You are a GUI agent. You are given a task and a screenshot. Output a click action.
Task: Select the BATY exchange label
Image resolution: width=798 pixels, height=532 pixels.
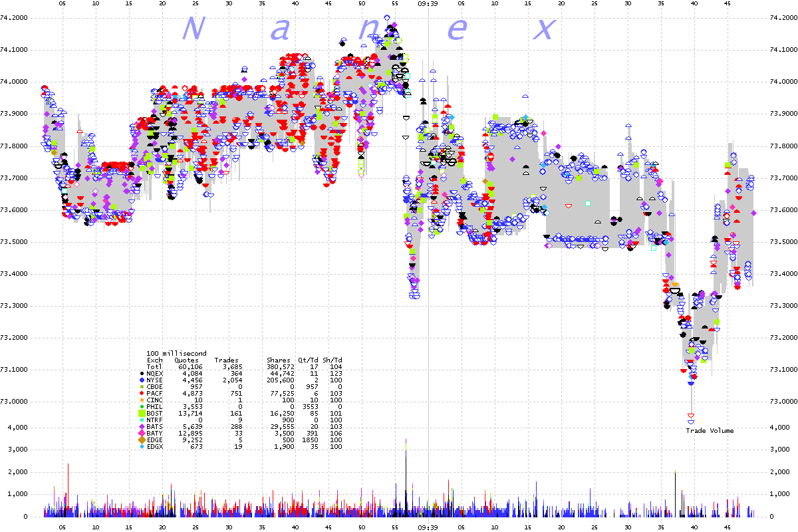154,433
